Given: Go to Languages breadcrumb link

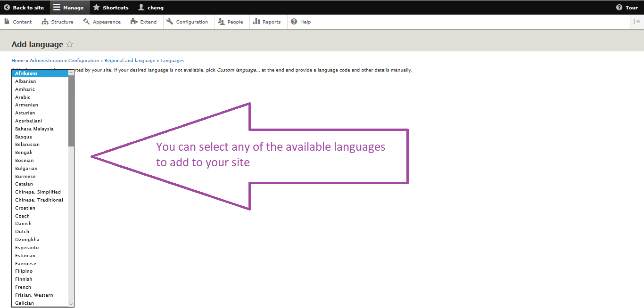Looking at the screenshot, I should click(172, 61).
